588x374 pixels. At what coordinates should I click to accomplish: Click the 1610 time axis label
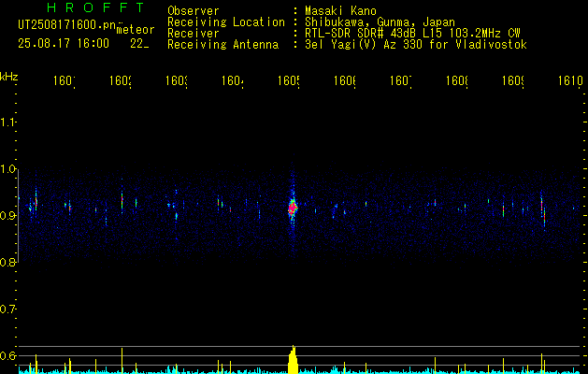click(570, 80)
